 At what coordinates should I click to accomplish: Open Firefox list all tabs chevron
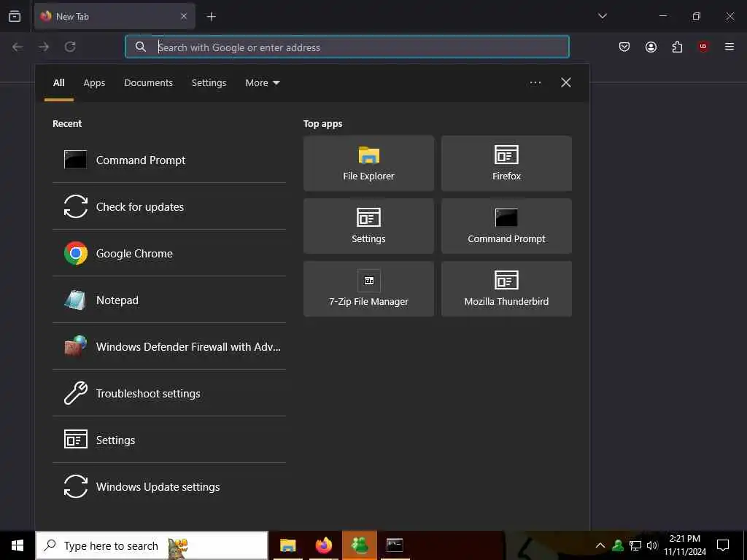(602, 16)
